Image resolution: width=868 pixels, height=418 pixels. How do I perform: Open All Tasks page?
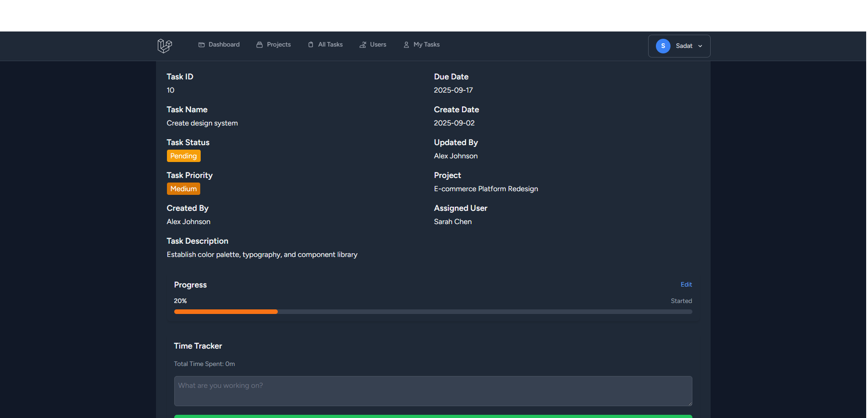tap(325, 45)
